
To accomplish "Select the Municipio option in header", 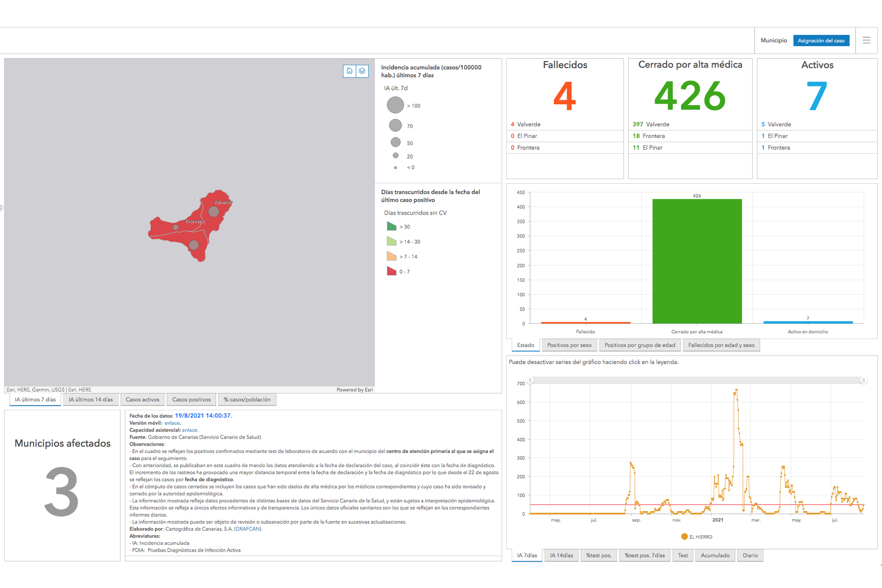I will [x=773, y=40].
